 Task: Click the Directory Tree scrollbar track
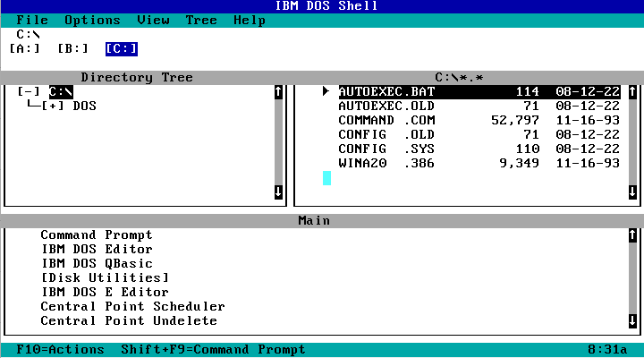point(278,141)
